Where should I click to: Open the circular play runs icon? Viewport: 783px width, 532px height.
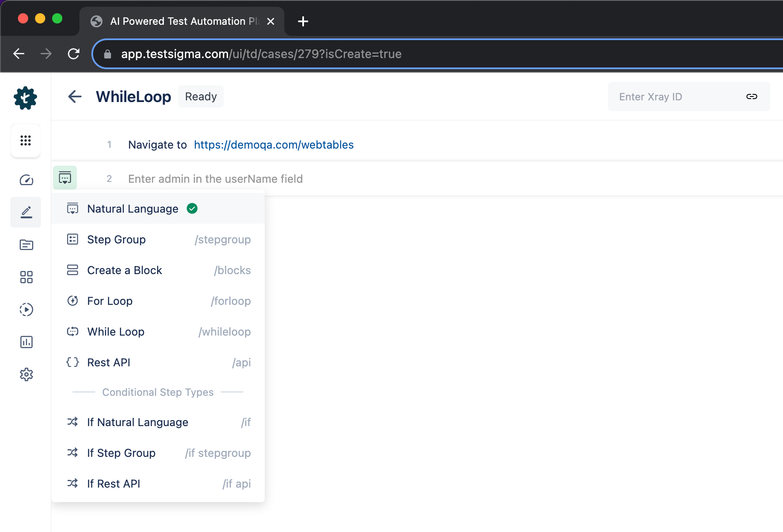(x=26, y=310)
